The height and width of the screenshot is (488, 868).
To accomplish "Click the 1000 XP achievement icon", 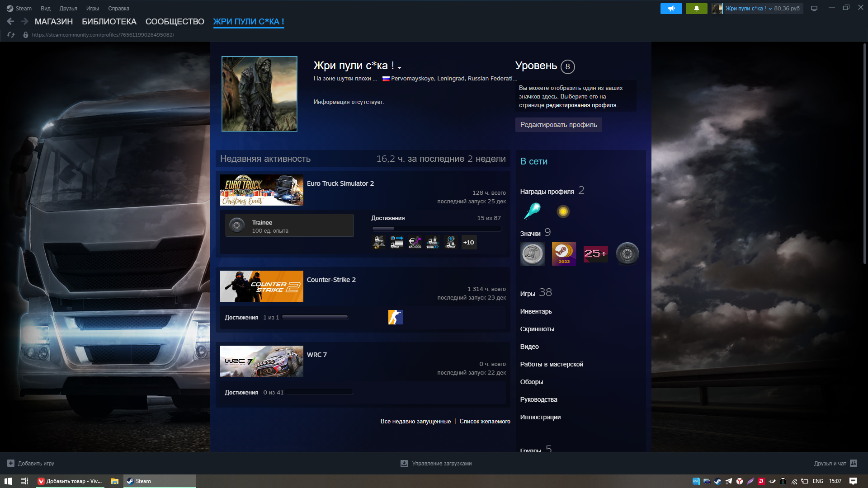I will 433,242.
